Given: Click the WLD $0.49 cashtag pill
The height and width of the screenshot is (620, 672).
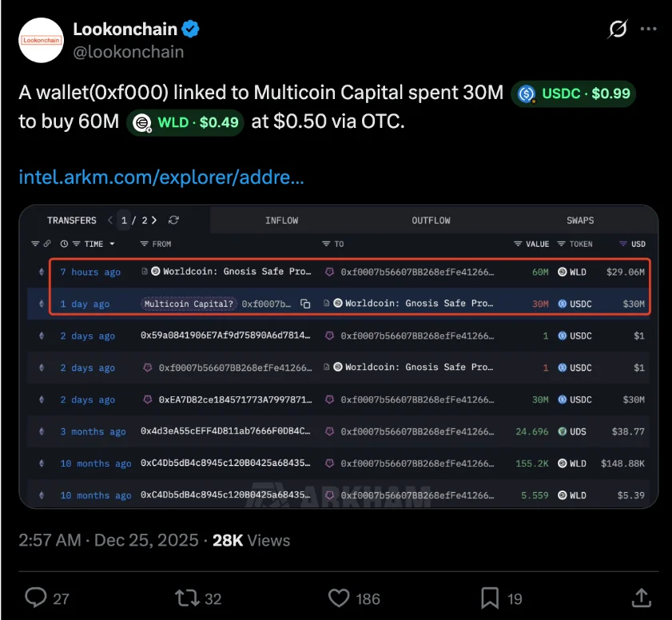Looking at the screenshot, I should (185, 123).
